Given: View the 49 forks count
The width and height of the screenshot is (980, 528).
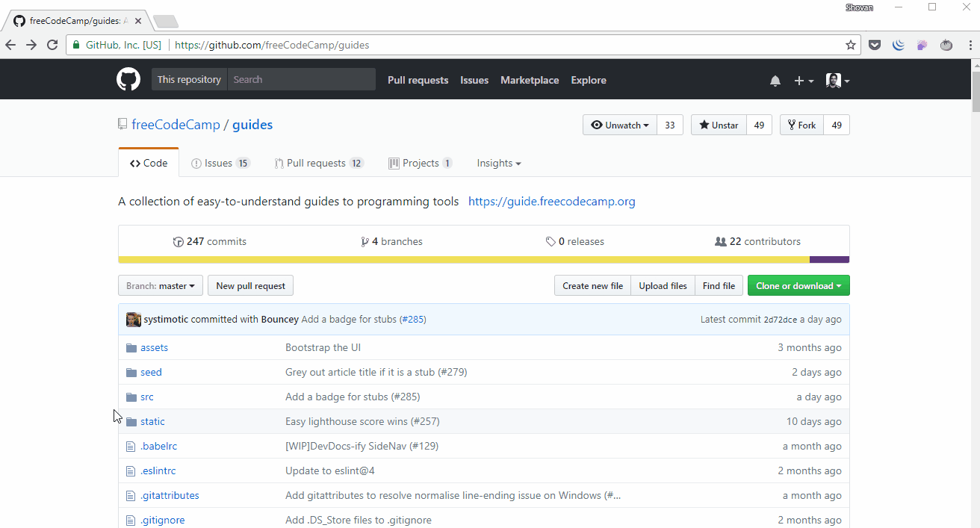Looking at the screenshot, I should click(x=837, y=125).
